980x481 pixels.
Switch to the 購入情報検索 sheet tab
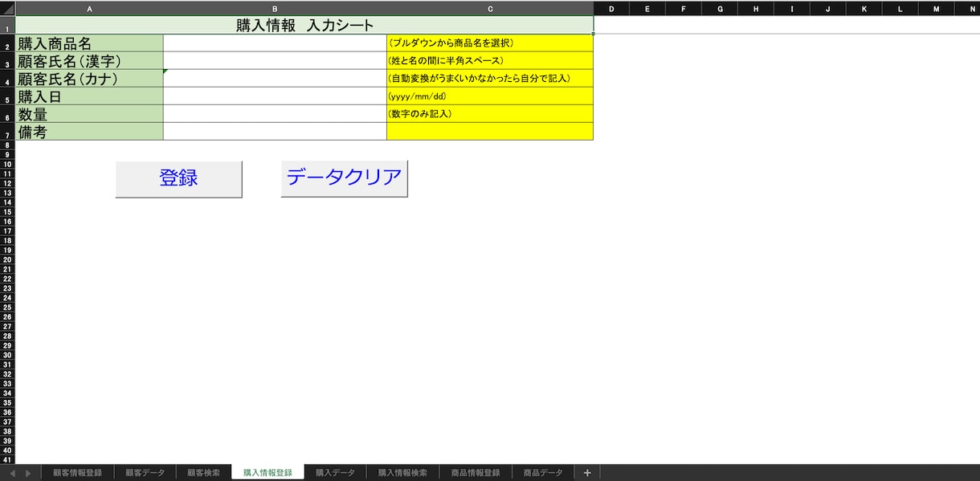coord(402,473)
